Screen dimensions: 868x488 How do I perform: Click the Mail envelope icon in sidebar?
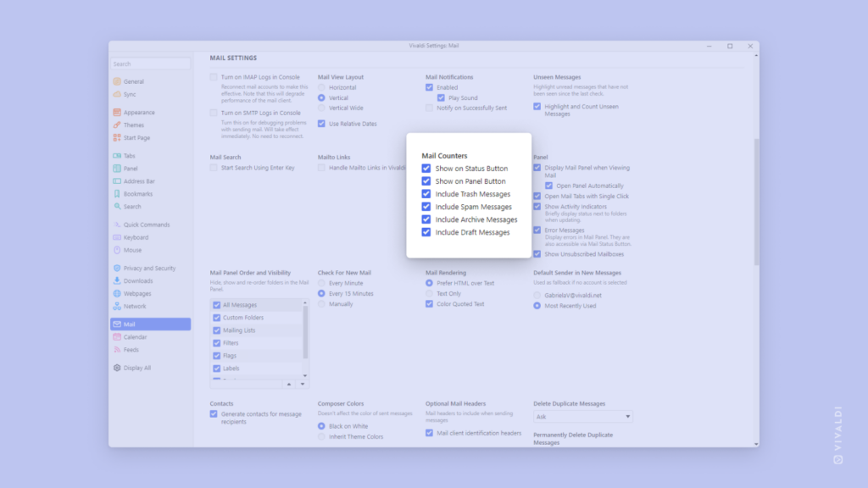(x=117, y=324)
